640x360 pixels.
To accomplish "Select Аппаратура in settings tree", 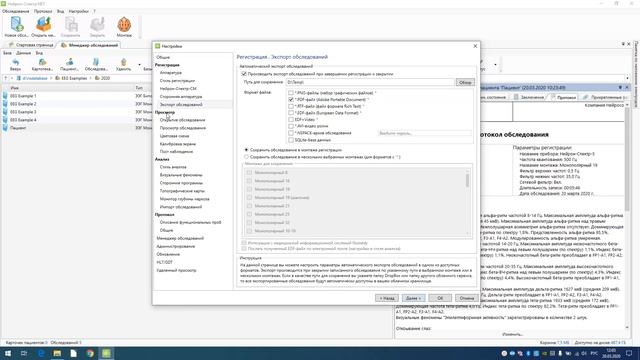I will (x=171, y=73).
